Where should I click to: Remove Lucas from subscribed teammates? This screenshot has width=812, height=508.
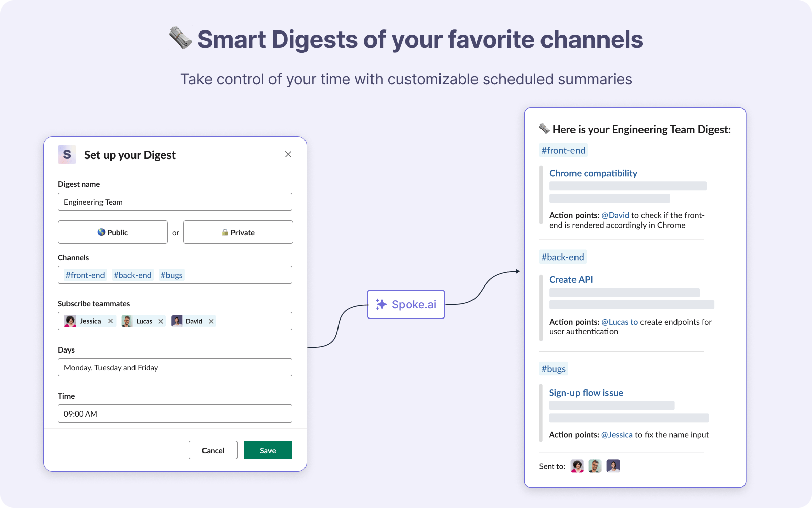point(161,321)
